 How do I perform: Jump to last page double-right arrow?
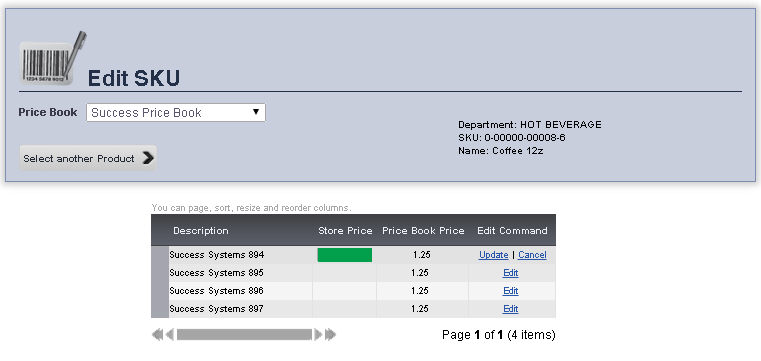(331, 335)
